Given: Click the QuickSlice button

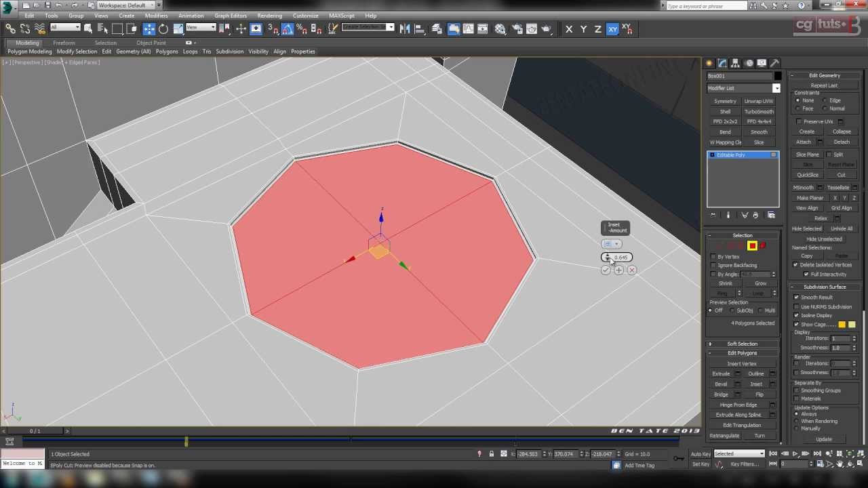Looking at the screenshot, I should [808, 175].
